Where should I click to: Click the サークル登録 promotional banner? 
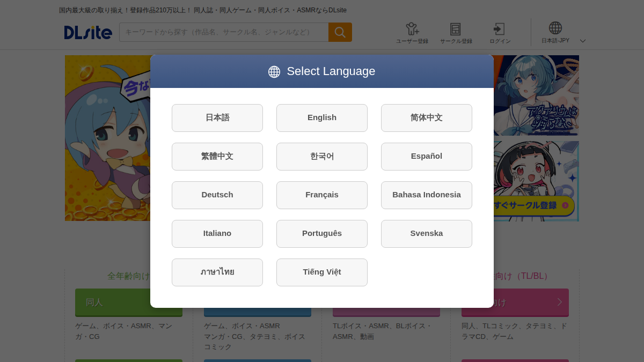click(x=536, y=181)
